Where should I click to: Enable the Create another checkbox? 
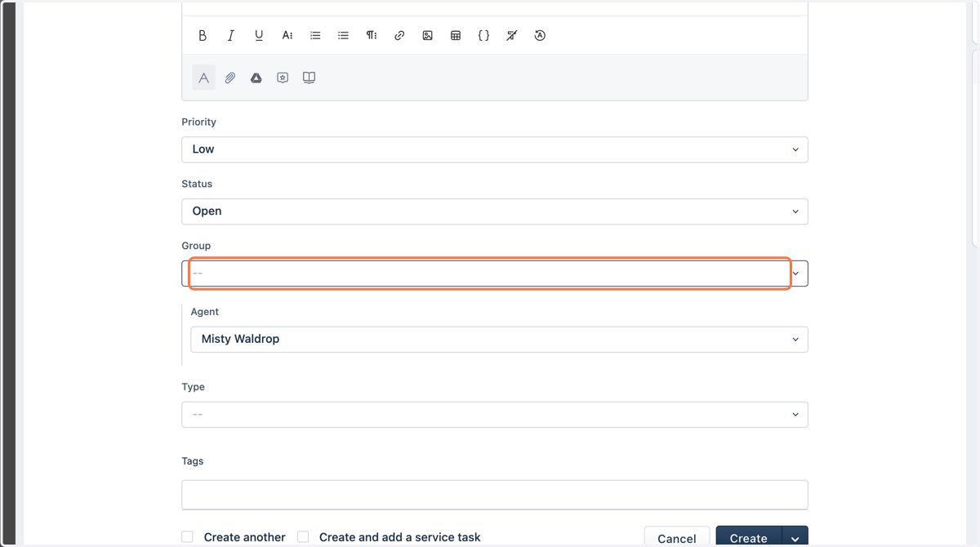point(188,537)
